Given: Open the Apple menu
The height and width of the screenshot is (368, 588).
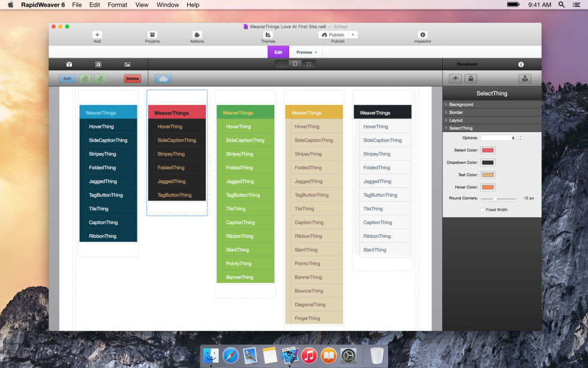Looking at the screenshot, I should point(11,5).
